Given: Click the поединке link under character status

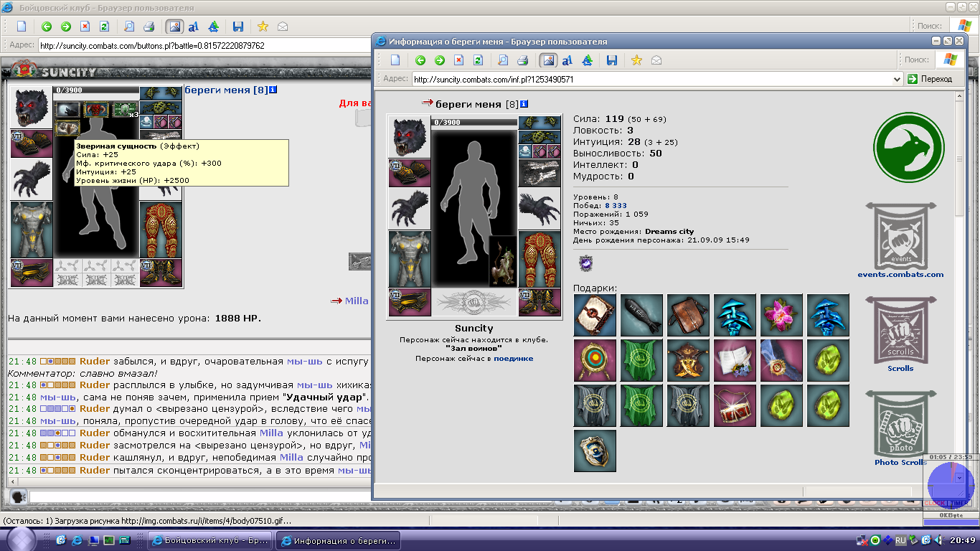Looking at the screenshot, I should tap(513, 358).
